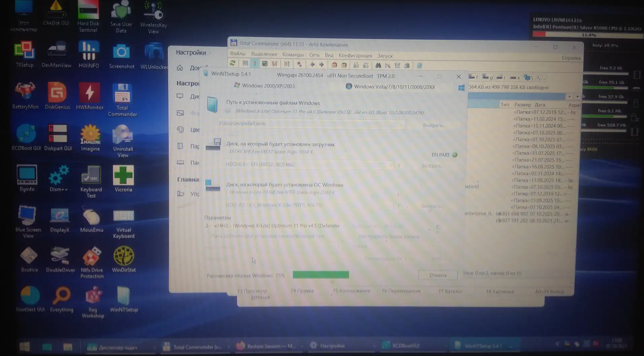Open the Start button on the taskbar

[x=25, y=347]
